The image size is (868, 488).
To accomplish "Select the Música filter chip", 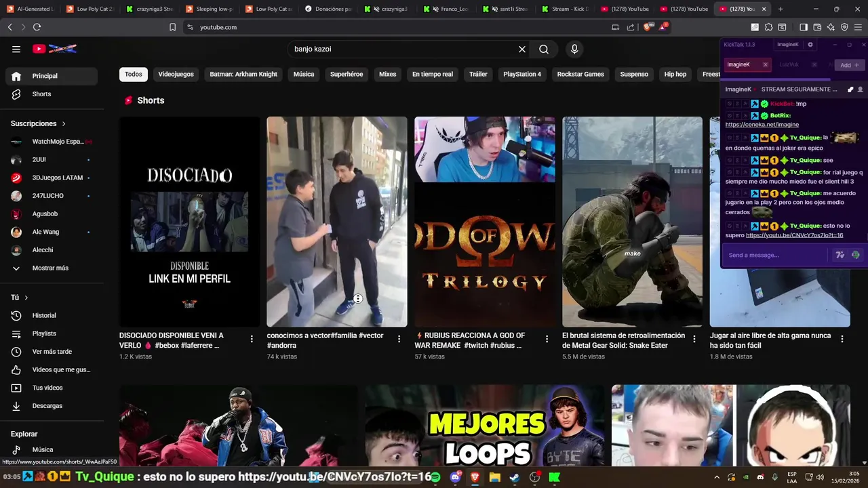I will coord(304,74).
